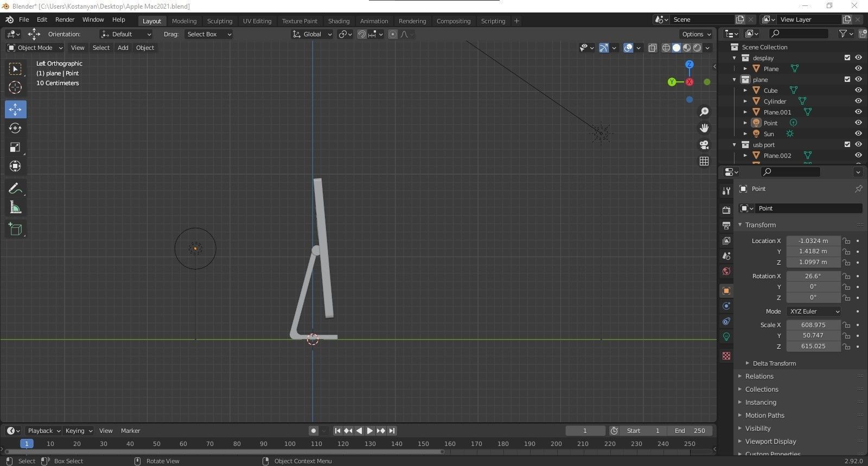Open the Texture properties tab

pos(726,356)
